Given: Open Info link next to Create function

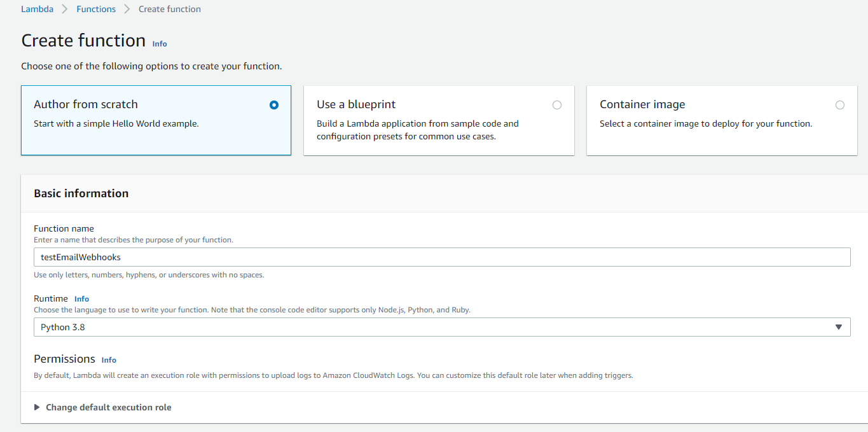Looking at the screenshot, I should (x=160, y=44).
